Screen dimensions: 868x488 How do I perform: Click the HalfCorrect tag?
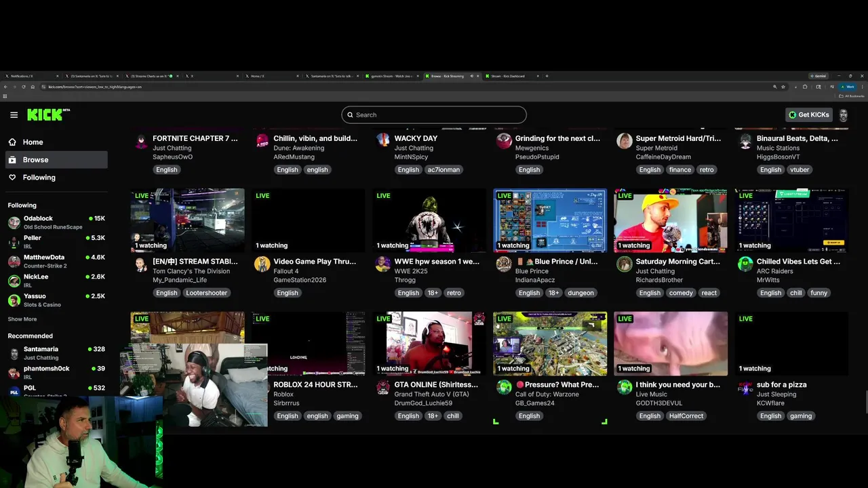(x=686, y=415)
